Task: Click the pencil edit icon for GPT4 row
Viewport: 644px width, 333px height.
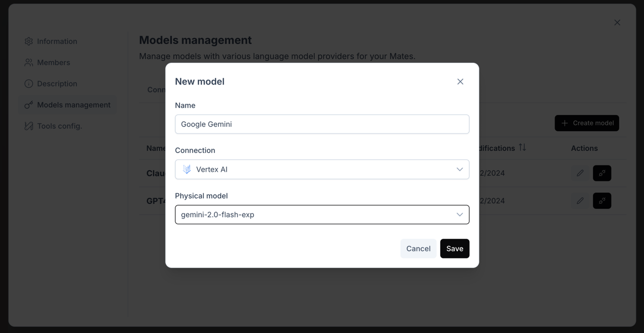Action: [580, 201]
